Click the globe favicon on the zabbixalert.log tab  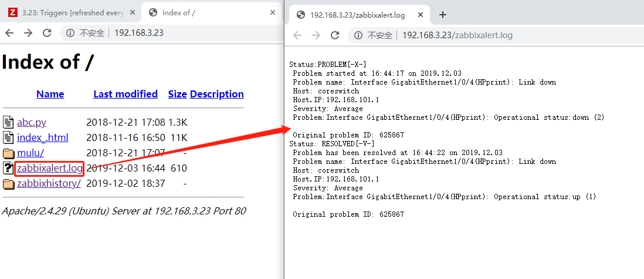(x=301, y=15)
